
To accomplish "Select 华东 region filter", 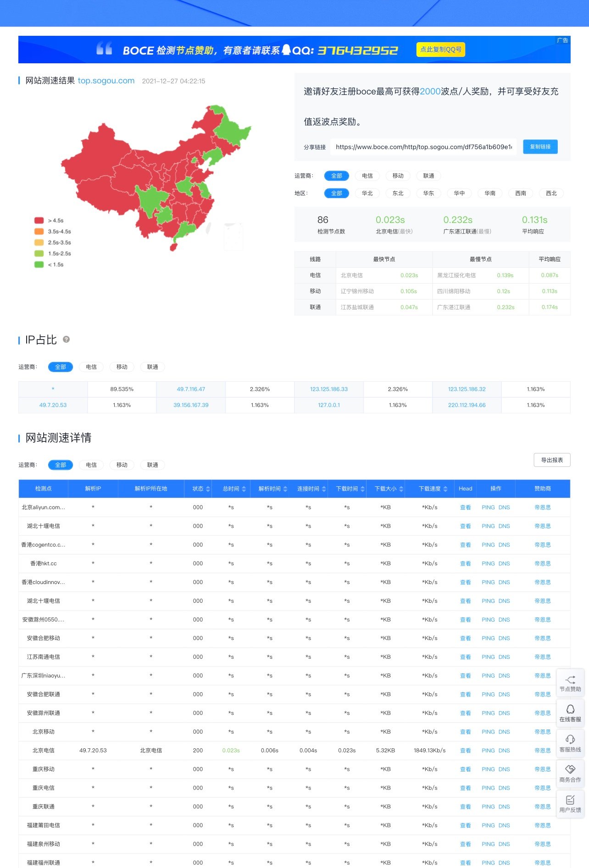I will [x=429, y=193].
